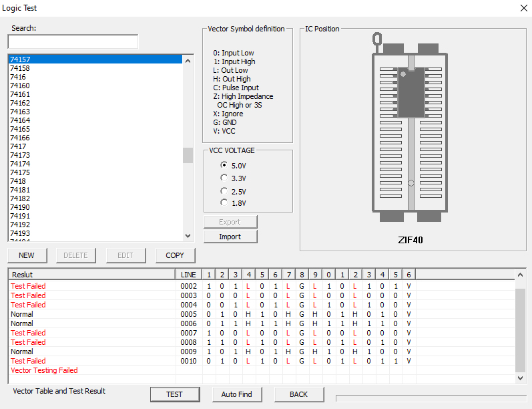Select 74157 in the IC list
This screenshot has width=532, height=409.
95,59
